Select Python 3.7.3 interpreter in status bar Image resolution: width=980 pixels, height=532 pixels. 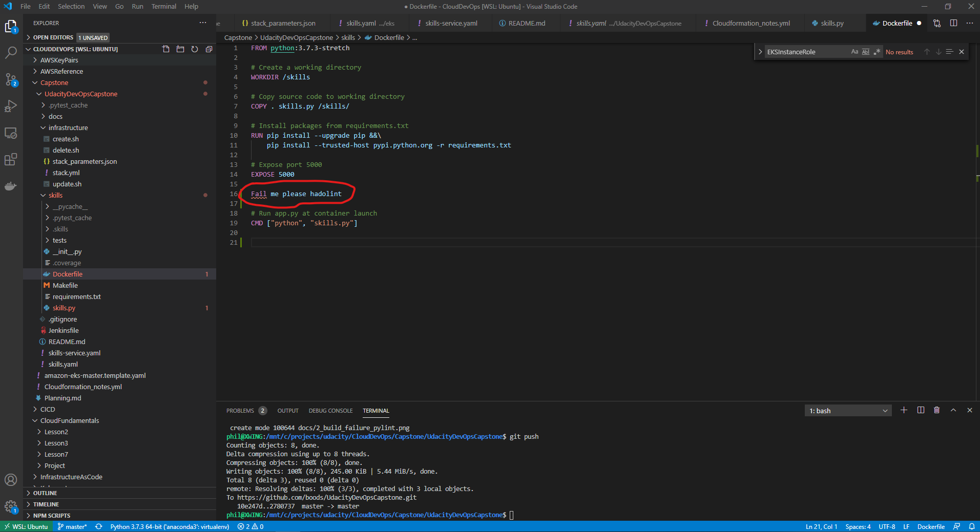coord(169,526)
